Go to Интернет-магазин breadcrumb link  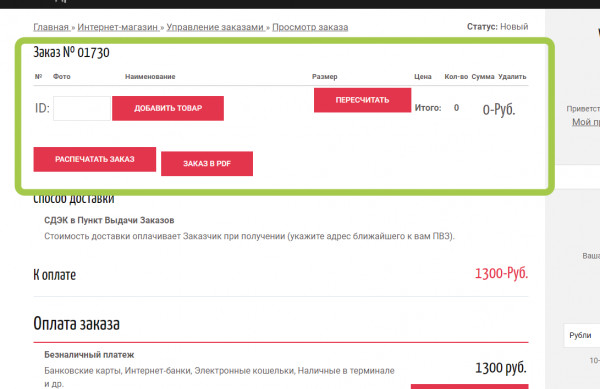pyautogui.click(x=118, y=27)
